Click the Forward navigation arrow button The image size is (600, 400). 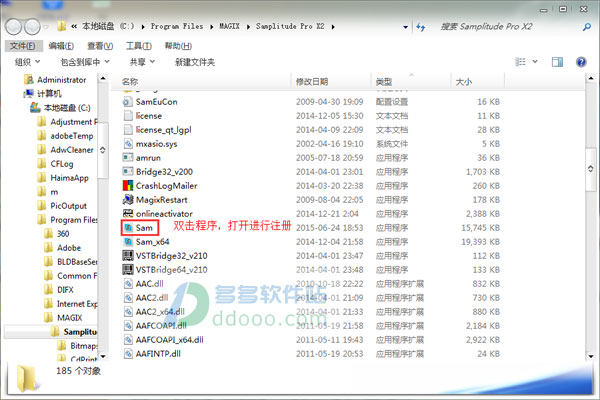(33, 27)
